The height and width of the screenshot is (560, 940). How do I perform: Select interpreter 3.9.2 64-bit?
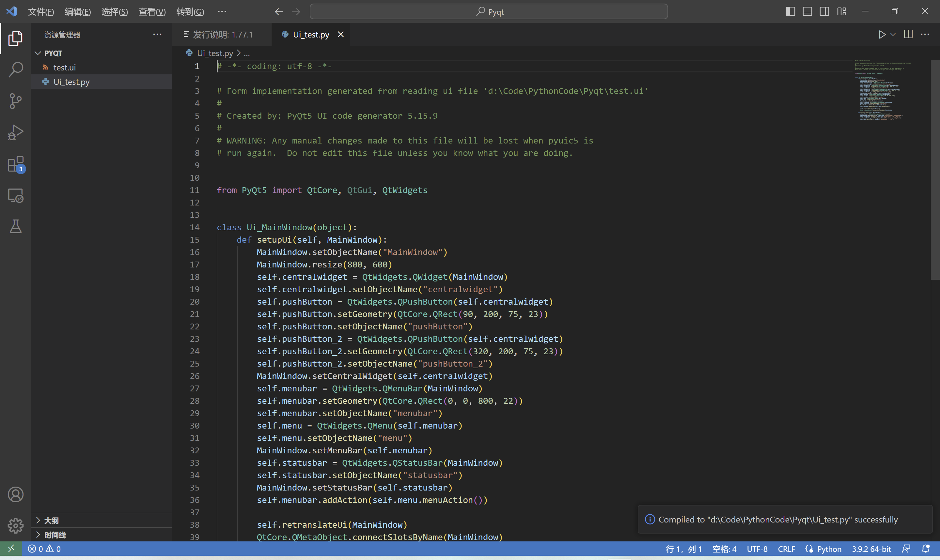coord(871,549)
